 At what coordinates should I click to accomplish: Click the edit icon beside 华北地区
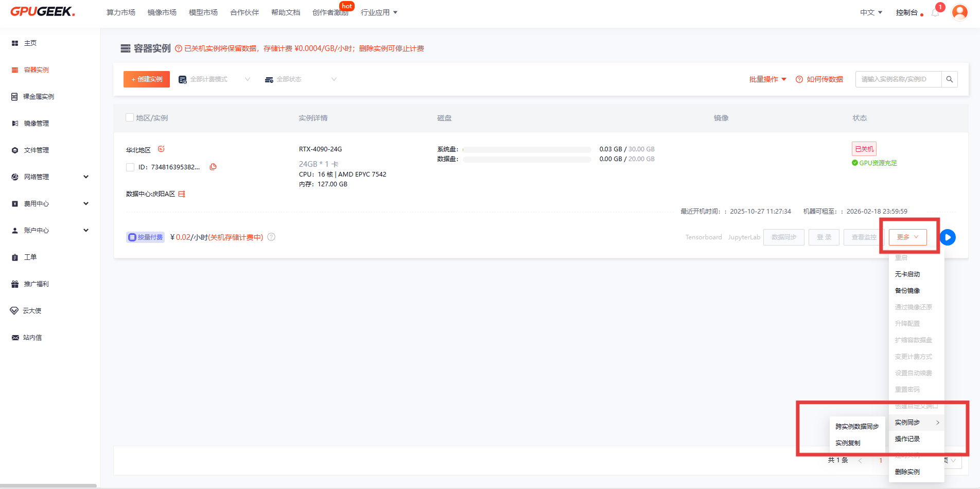[x=161, y=149]
